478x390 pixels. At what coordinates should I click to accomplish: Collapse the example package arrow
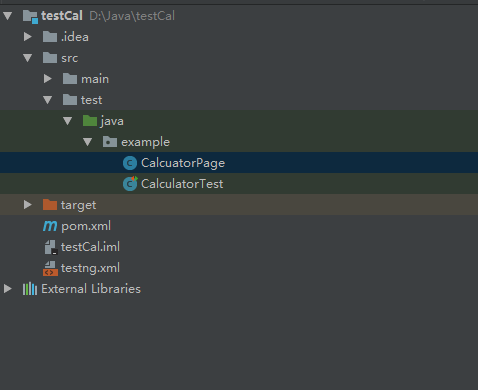click(x=88, y=142)
